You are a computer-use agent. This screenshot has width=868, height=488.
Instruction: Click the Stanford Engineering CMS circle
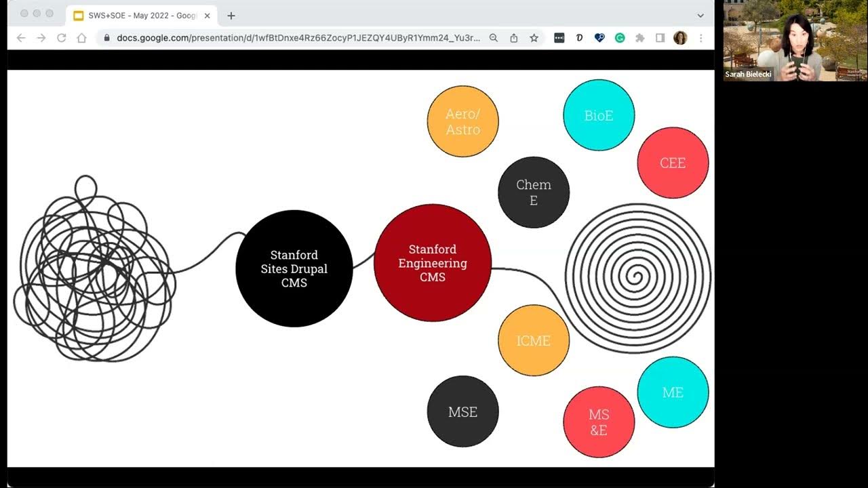click(x=433, y=263)
